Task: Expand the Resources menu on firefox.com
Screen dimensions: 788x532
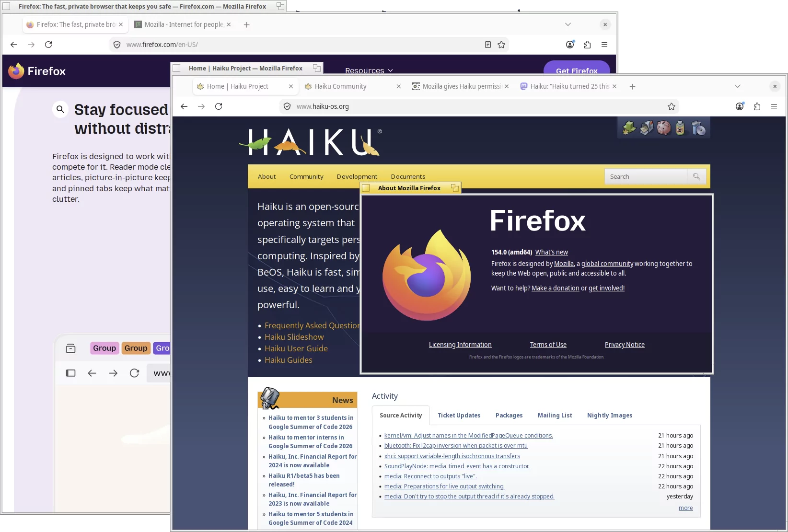Action: pyautogui.click(x=369, y=70)
